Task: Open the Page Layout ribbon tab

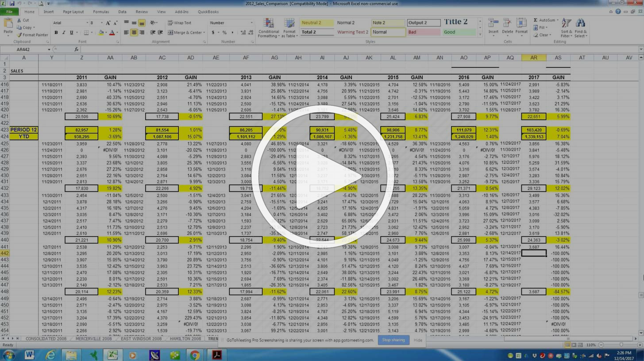Action: click(73, 12)
